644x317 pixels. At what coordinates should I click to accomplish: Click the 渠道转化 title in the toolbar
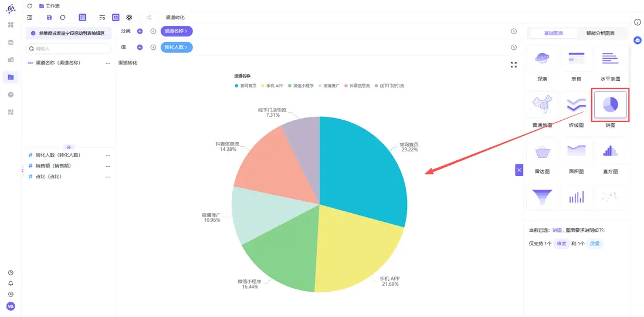tap(175, 18)
